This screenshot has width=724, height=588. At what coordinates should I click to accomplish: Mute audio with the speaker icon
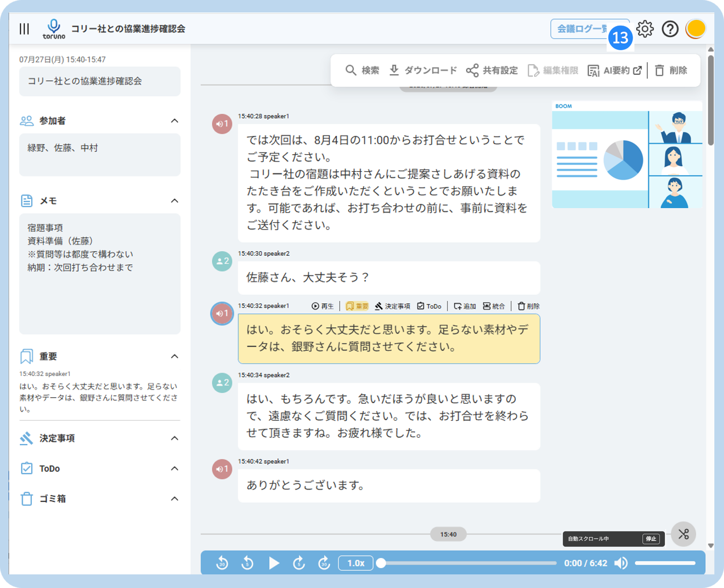(621, 563)
